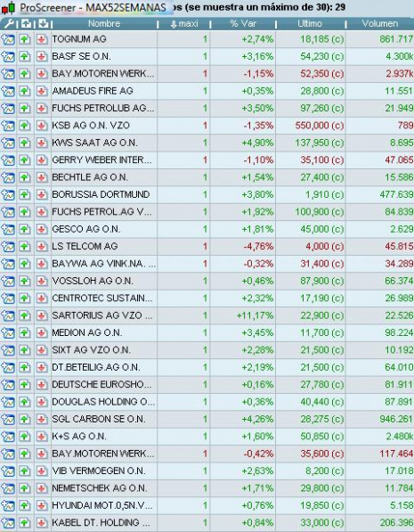Image resolution: width=414 pixels, height=532 pixels.
Task: Click green up arrow for BASF SE O.N.
Action: tap(24, 56)
